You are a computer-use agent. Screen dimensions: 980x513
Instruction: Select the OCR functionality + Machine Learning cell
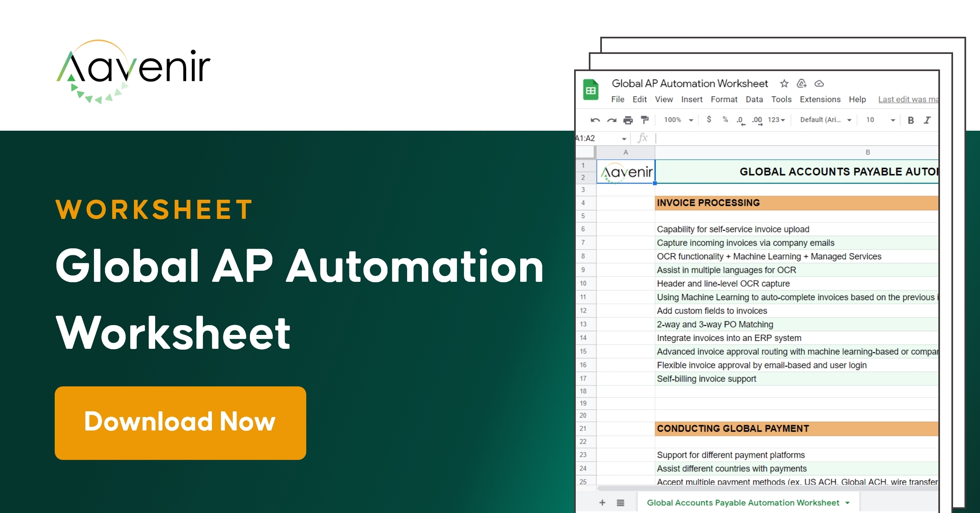[x=797, y=256]
